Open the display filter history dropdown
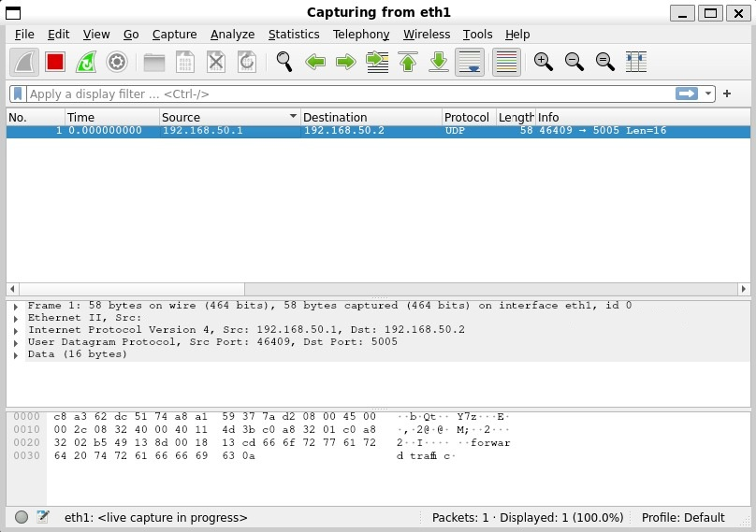 [x=707, y=93]
